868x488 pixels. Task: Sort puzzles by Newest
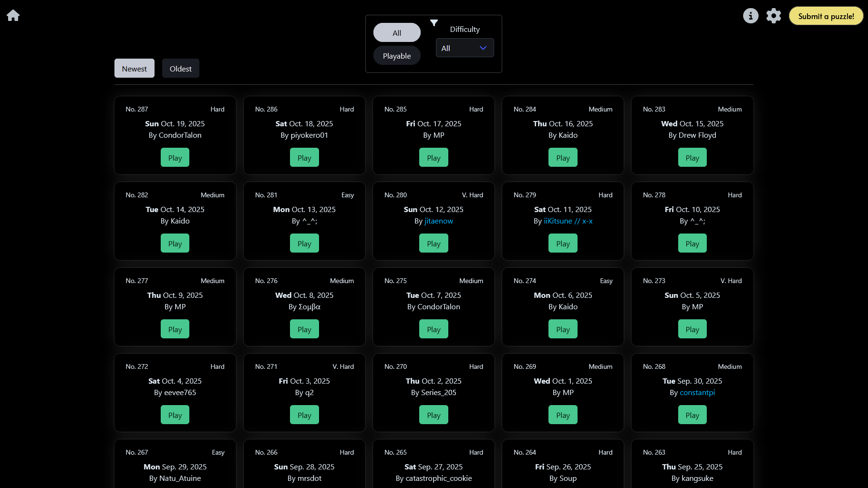[x=134, y=69]
